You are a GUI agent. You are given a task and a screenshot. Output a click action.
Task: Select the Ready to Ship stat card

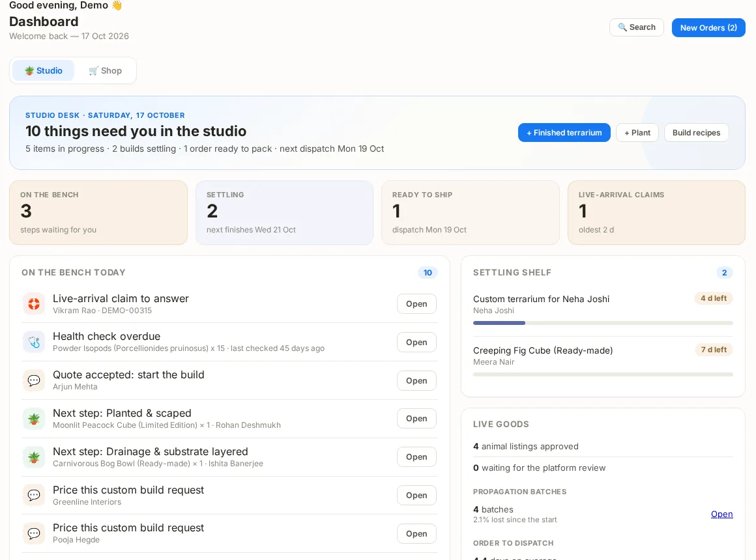[x=470, y=212]
